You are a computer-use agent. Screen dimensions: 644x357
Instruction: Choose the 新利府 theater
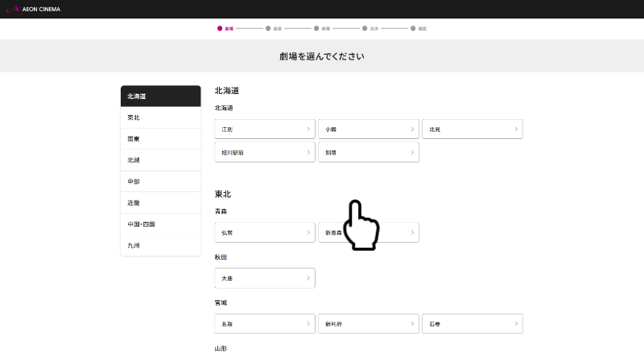click(x=369, y=324)
